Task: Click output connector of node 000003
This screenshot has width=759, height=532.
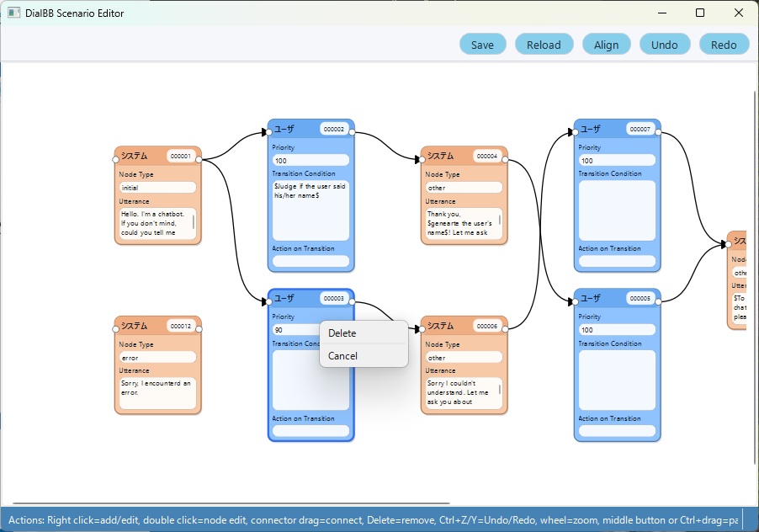Action: 352,301
